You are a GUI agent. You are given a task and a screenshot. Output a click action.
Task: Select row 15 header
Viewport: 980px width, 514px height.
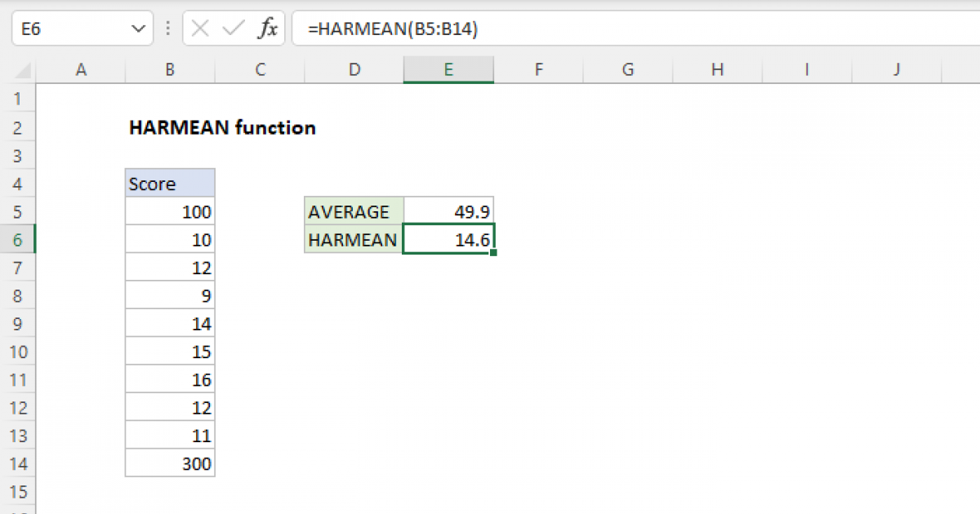click(x=18, y=491)
